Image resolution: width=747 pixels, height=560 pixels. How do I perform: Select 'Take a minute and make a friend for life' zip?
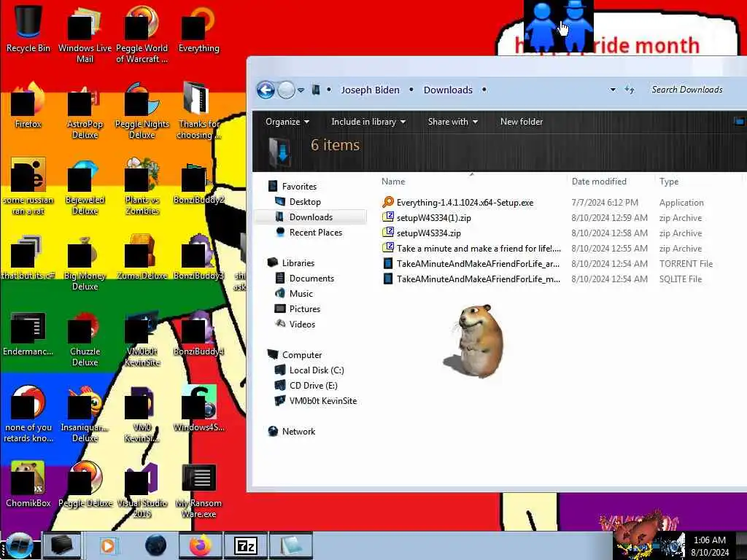tap(472, 248)
